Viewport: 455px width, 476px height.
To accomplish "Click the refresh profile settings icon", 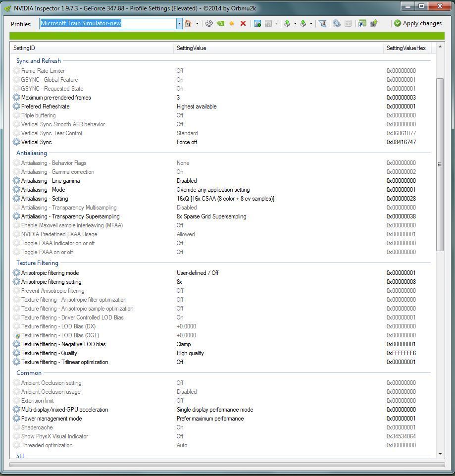I will pos(208,23).
